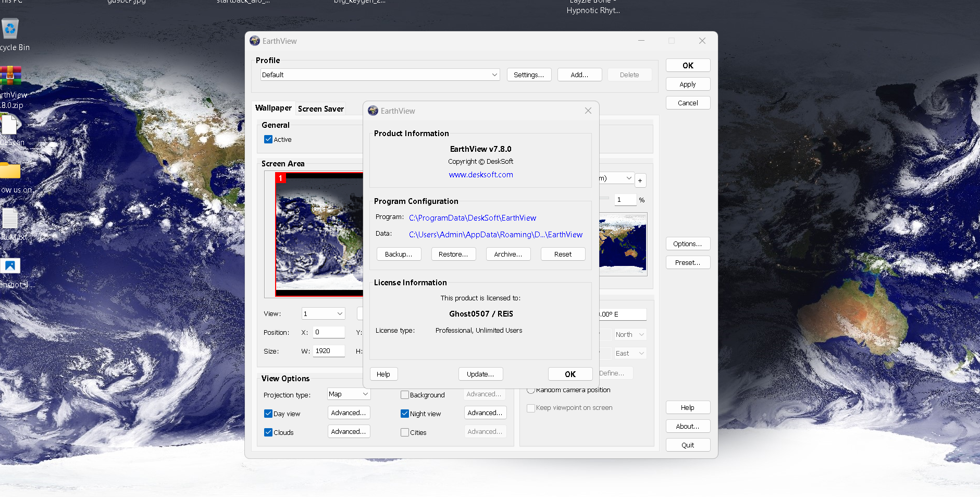
Task: Click the Archive... button
Action: click(x=508, y=254)
